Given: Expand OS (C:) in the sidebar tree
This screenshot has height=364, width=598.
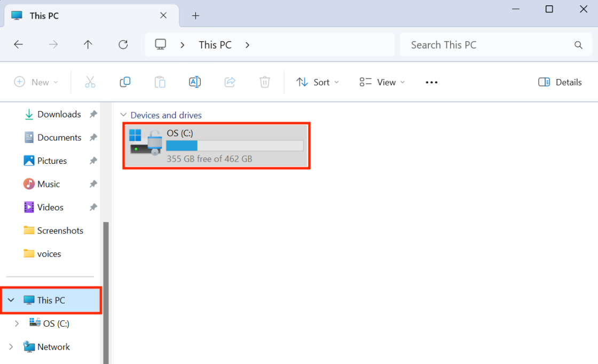Looking at the screenshot, I should (17, 323).
